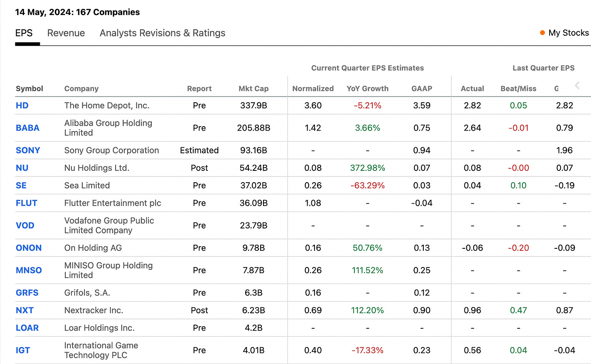Open the MNSO ticker link
This screenshot has width=591, height=364.
click(29, 270)
